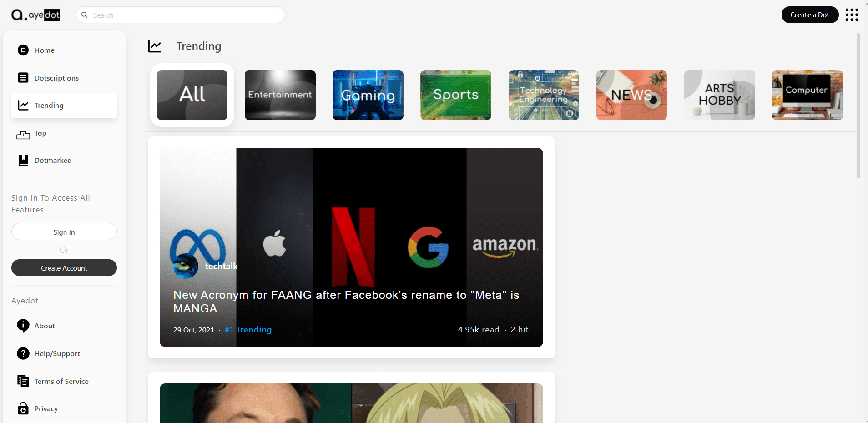Select the Technology Engineering category tile
The image size is (868, 423).
(544, 95)
